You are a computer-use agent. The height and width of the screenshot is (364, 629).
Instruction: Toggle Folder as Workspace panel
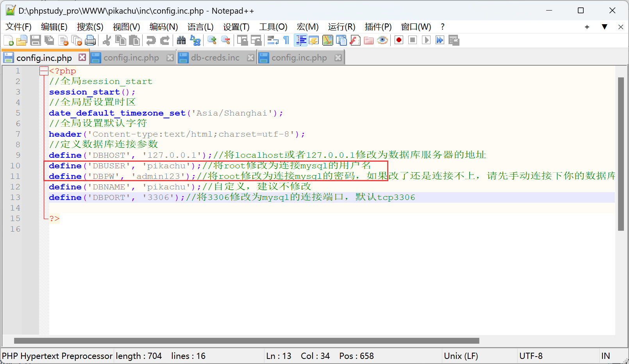click(369, 40)
